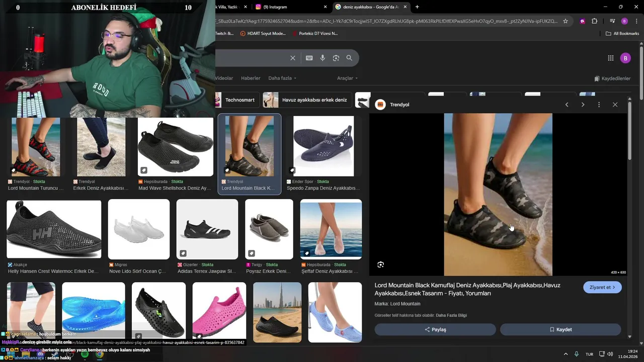This screenshot has width=644, height=362.
Task: Open pink perforated water shoe thumbnail
Action: coord(219,311)
